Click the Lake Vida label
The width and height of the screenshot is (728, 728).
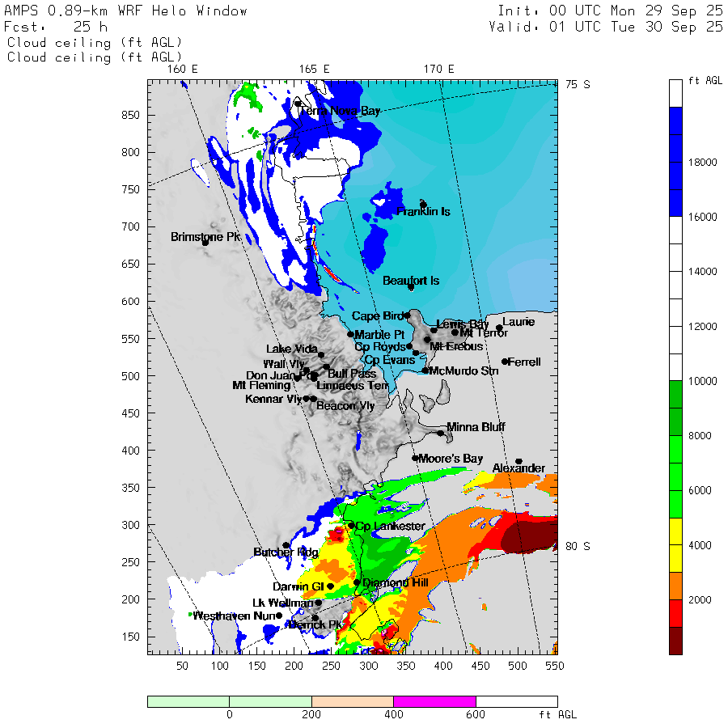(x=291, y=349)
